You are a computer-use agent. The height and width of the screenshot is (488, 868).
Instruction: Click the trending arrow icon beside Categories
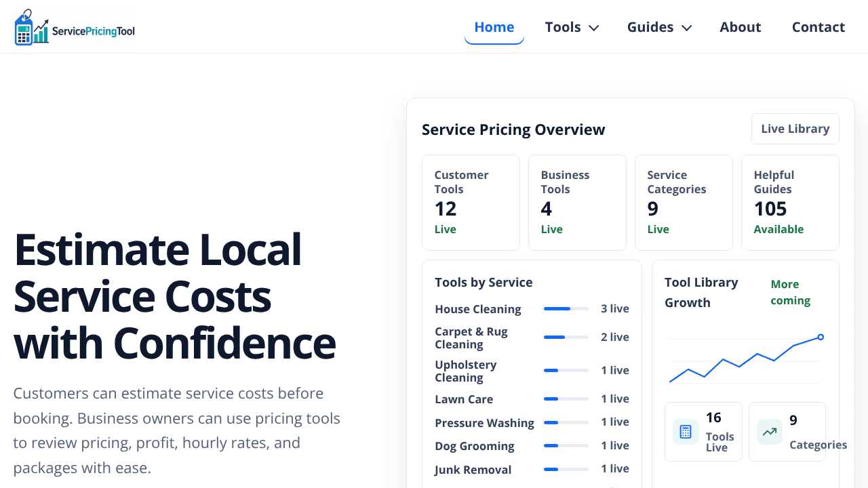coord(770,432)
